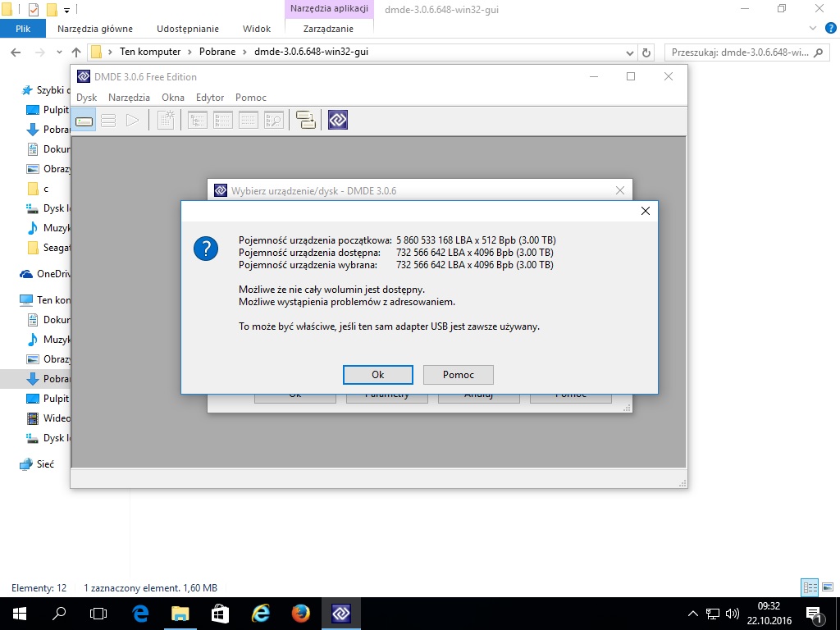This screenshot has width=840, height=630.
Task: Select the 'c' folder in Quick access
Action: [38, 189]
